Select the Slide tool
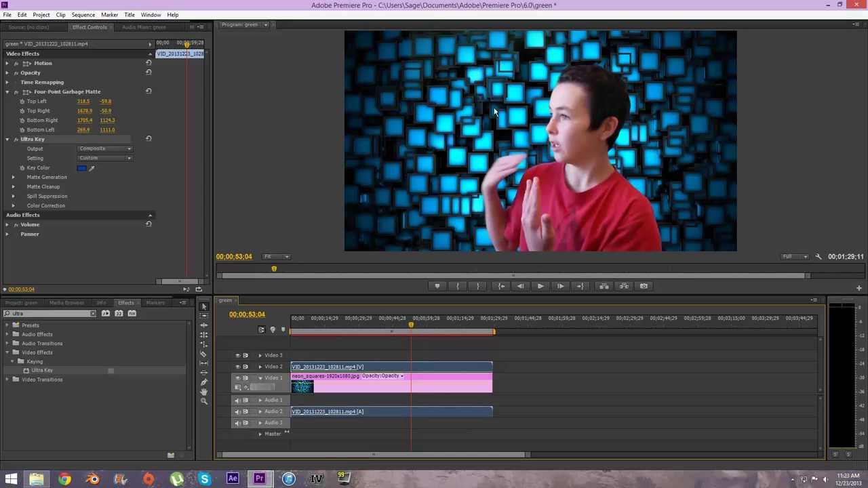This screenshot has width=868, height=488. click(203, 373)
